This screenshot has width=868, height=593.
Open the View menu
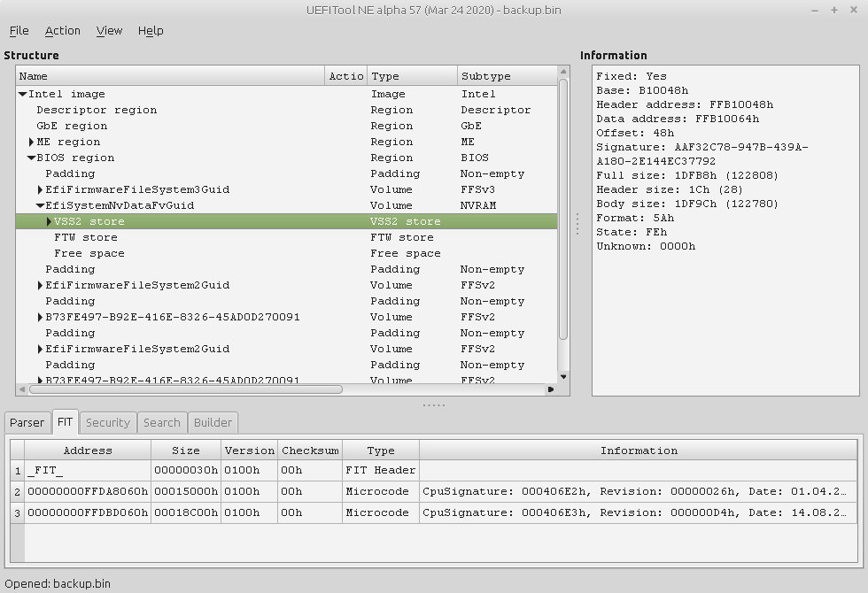point(109,30)
